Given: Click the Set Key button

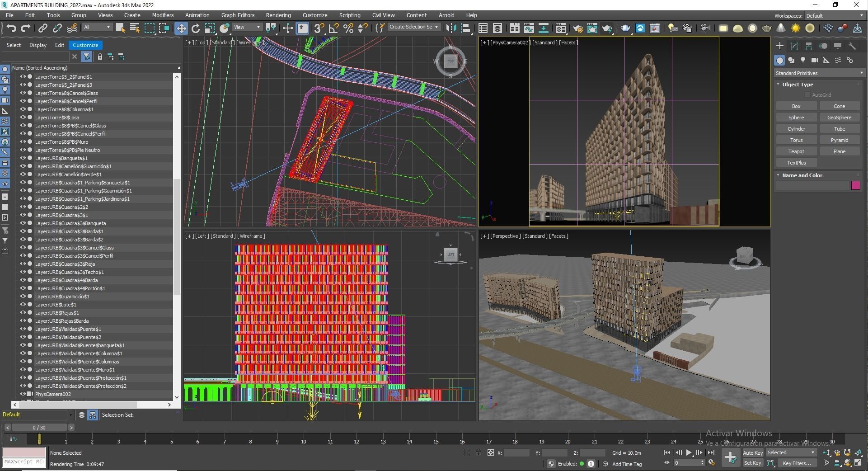Looking at the screenshot, I should [752, 463].
